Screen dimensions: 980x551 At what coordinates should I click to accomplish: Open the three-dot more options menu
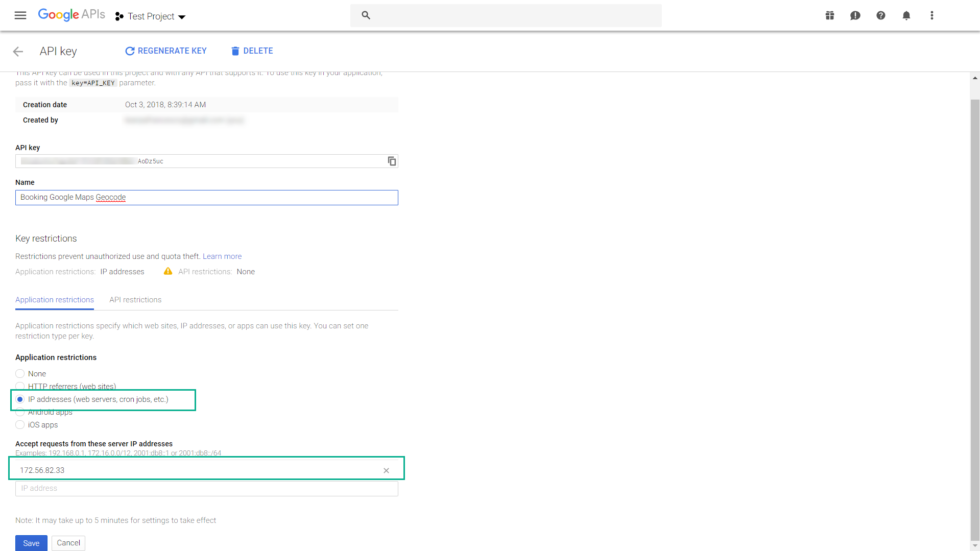click(x=932, y=15)
